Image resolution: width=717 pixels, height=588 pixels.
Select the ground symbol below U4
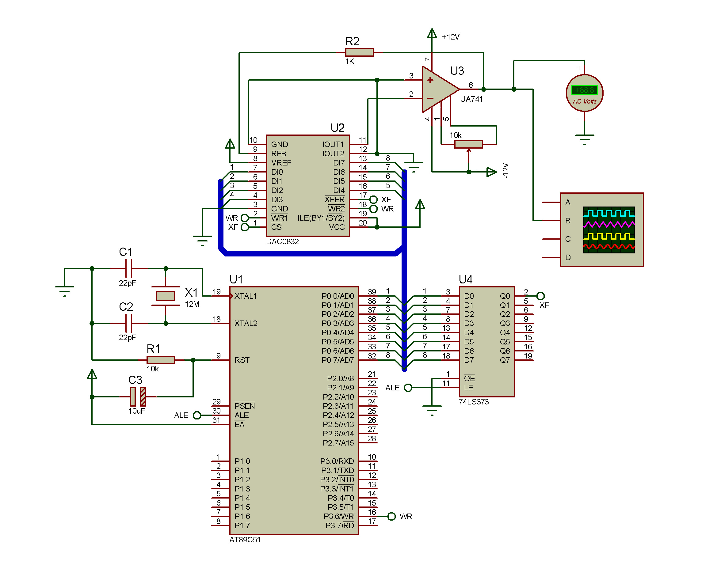coord(432,409)
